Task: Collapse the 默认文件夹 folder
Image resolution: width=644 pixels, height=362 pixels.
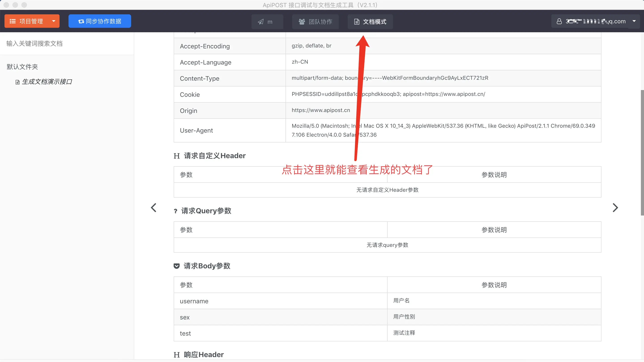Action: click(x=22, y=67)
